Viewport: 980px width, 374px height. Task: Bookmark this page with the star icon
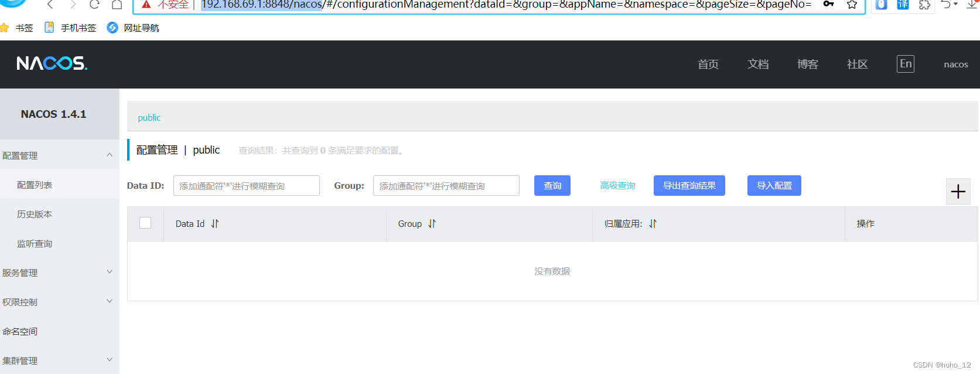[x=852, y=5]
